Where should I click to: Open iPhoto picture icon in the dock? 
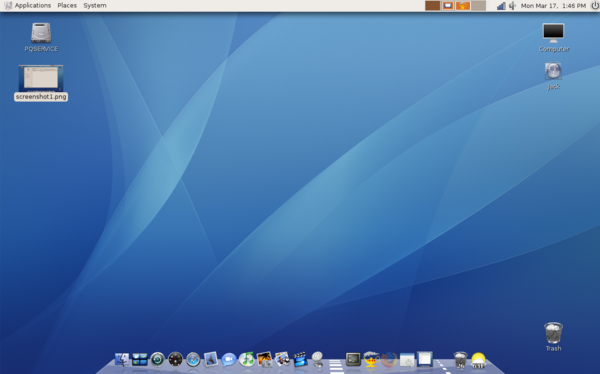(x=264, y=359)
